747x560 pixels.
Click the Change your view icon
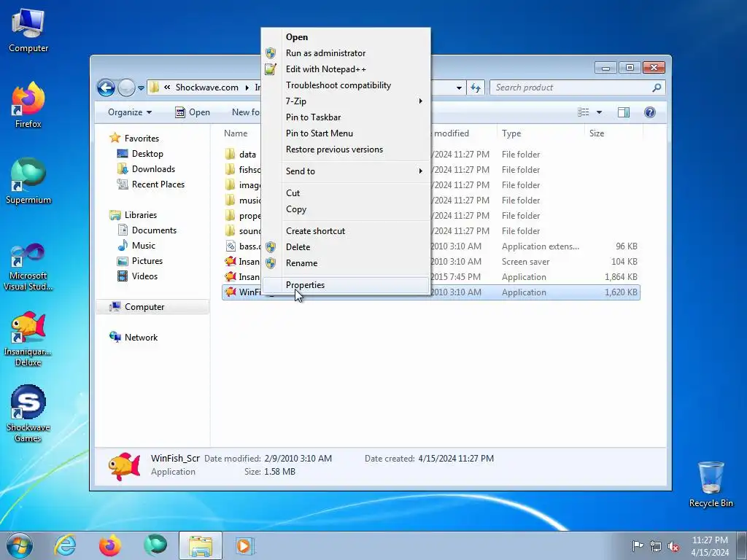click(583, 112)
